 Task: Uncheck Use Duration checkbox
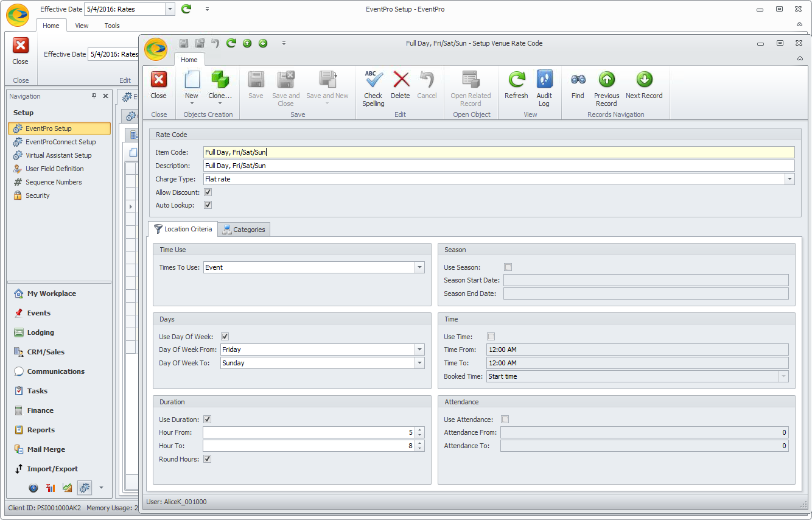(x=208, y=420)
